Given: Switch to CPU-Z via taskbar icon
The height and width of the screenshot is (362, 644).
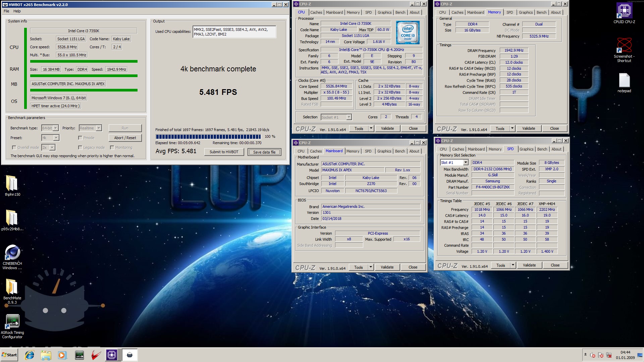Looking at the screenshot, I should 112,355.
